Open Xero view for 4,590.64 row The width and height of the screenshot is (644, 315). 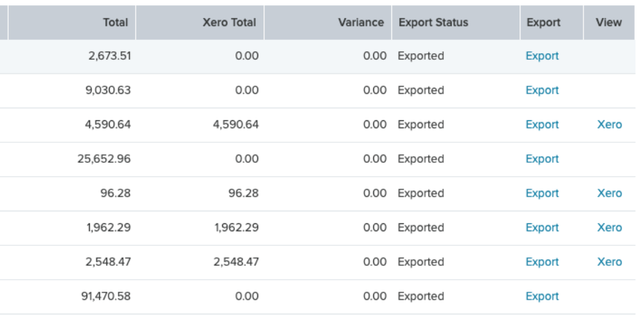click(609, 125)
